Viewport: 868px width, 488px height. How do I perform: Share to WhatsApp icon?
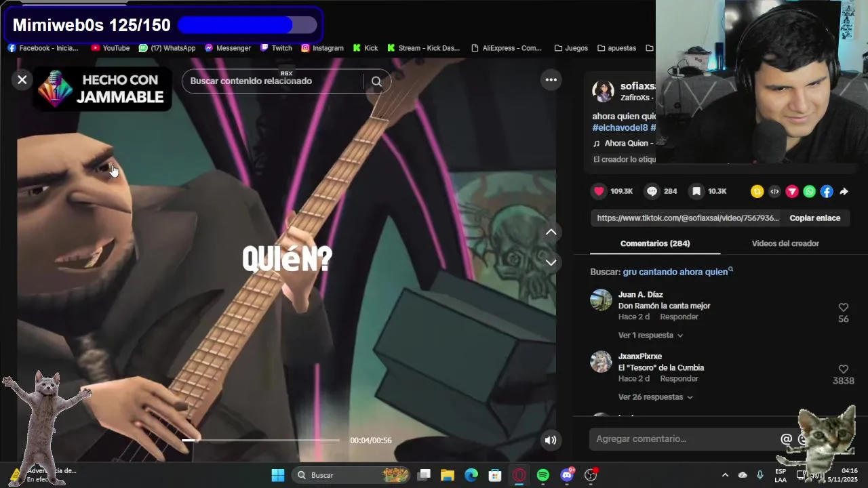(810, 192)
